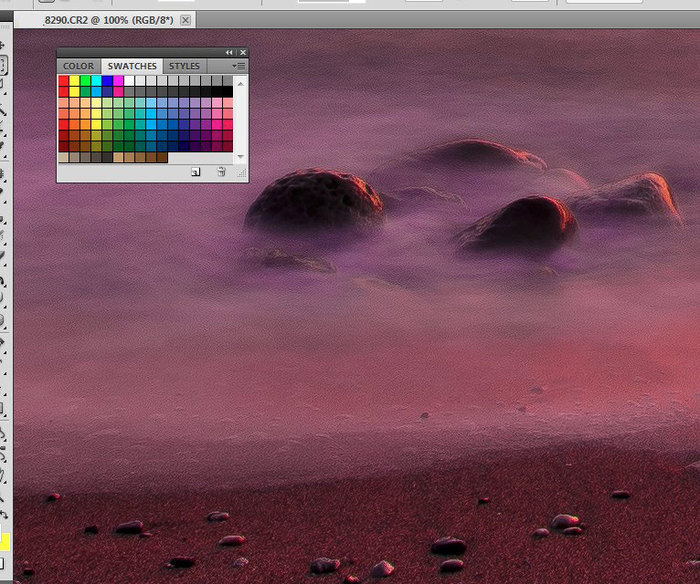Image resolution: width=700 pixels, height=584 pixels.
Task: Collapse the floating panel using double arrows
Action: pos(229,52)
